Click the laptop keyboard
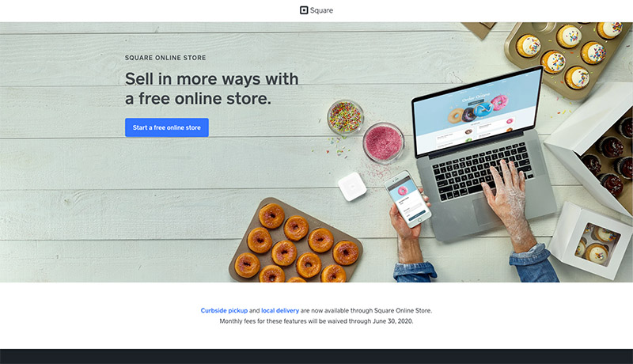Viewport: 633px width, 364px height. coord(481,171)
